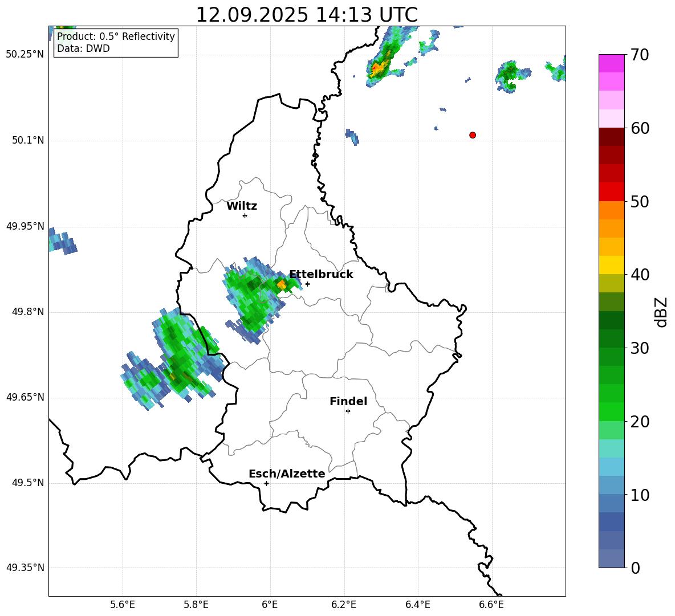Select the Wiltz city label
The width and height of the screenshot is (675, 616).
click(242, 206)
